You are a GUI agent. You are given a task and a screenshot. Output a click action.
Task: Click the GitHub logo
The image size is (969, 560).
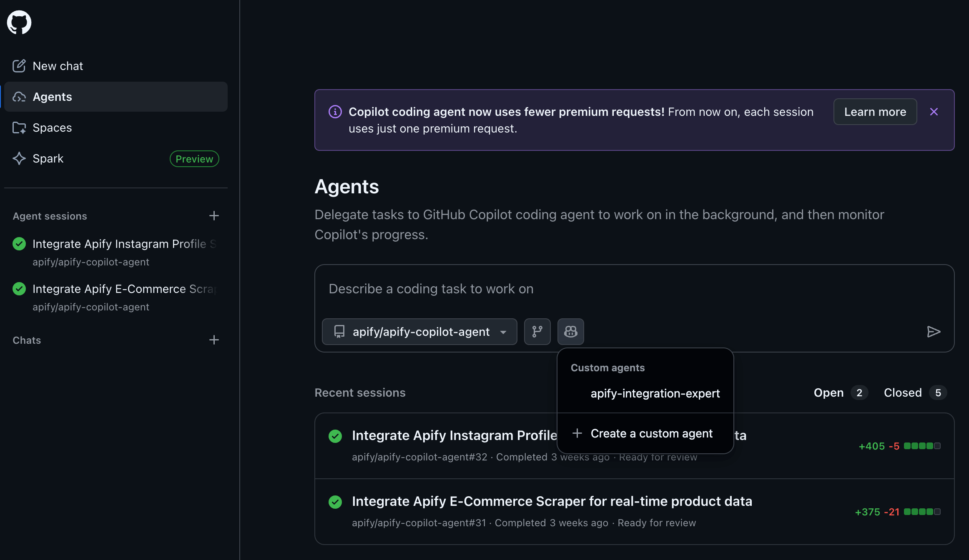pos(19,22)
